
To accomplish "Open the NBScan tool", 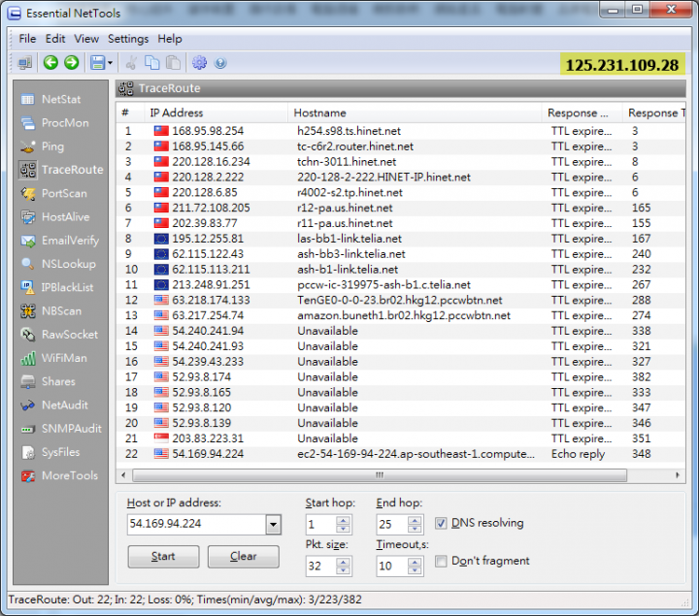I will 50,310.
